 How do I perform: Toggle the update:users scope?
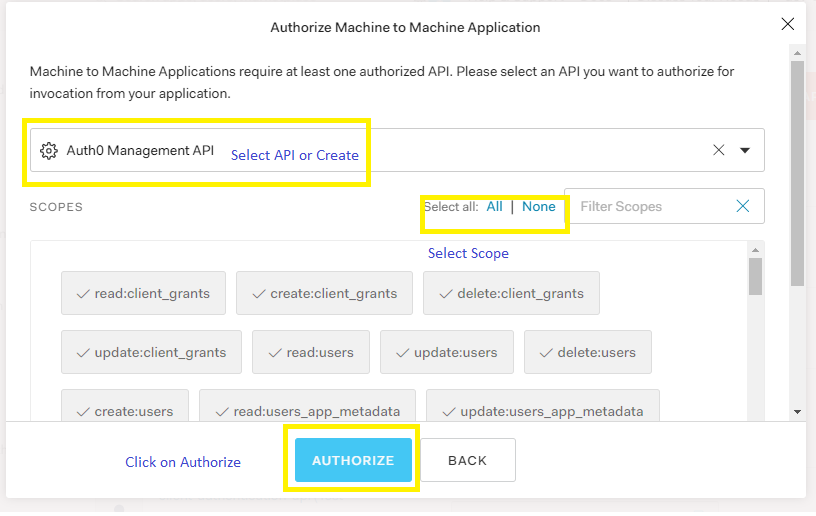tap(446, 352)
